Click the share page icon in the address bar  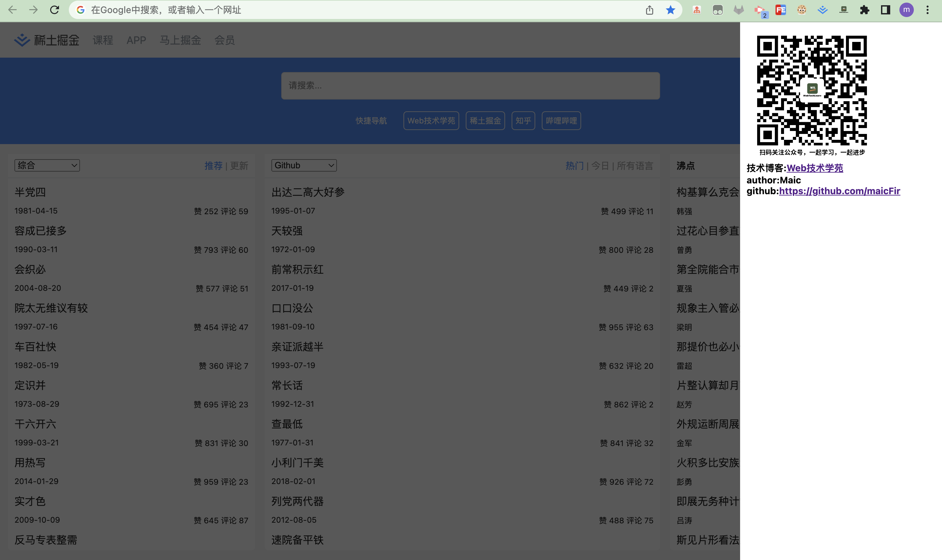click(649, 10)
